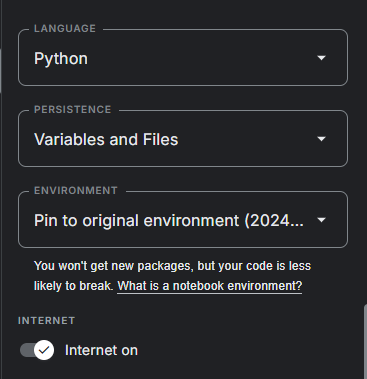Click the Internet on label text
The height and width of the screenshot is (379, 367).
101,350
